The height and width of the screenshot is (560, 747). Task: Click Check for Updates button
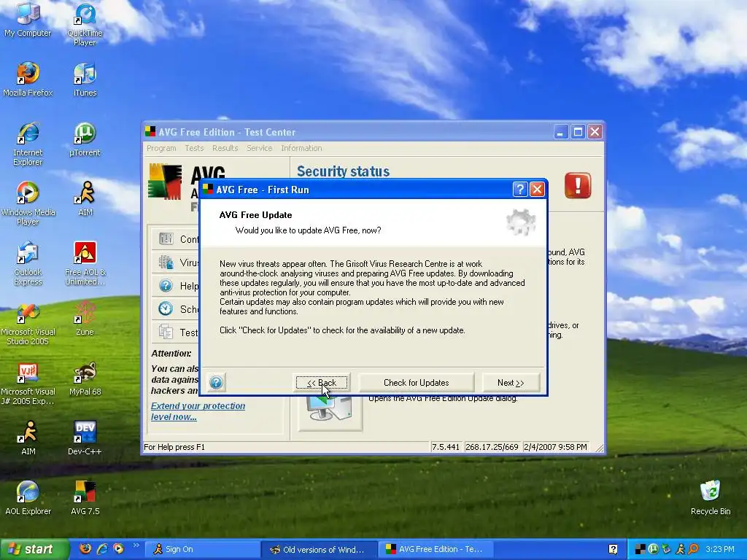(417, 382)
